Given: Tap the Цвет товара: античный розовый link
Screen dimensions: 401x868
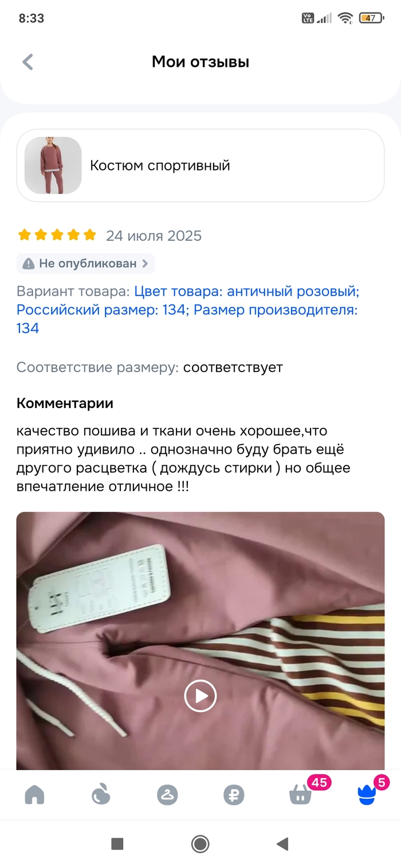Looking at the screenshot, I should pos(247,291).
